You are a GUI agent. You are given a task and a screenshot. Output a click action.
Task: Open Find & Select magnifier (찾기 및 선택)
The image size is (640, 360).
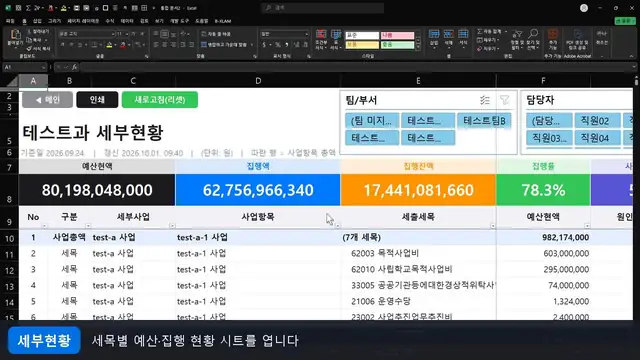click(533, 40)
